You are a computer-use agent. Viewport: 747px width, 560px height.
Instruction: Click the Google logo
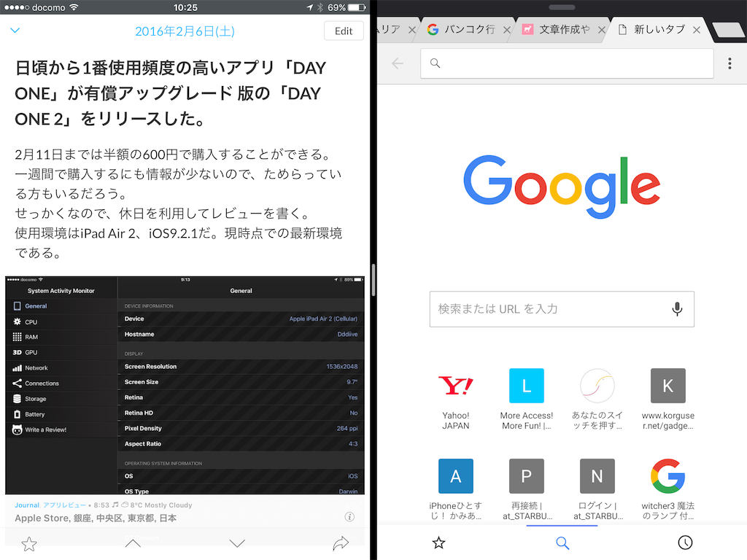(562, 186)
